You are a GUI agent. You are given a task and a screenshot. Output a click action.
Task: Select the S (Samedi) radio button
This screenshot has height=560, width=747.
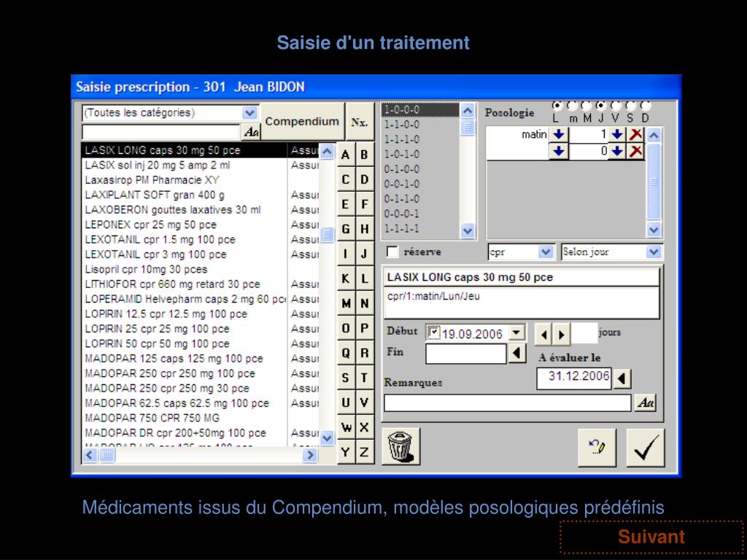pyautogui.click(x=631, y=106)
